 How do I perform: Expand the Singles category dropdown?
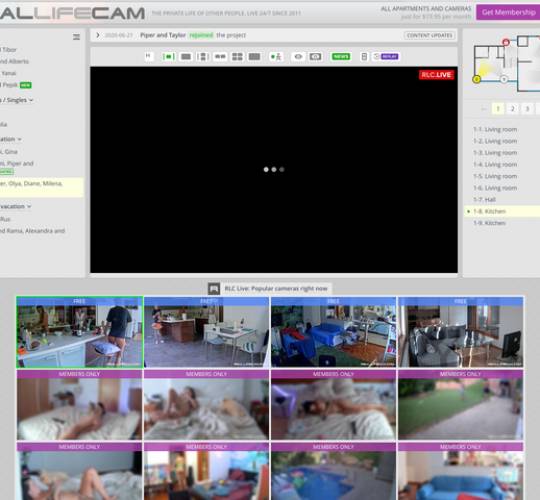[17, 100]
